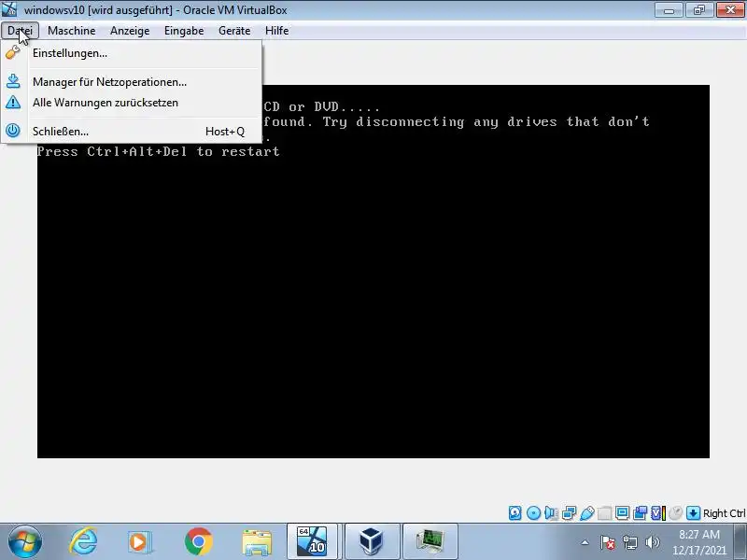Select Manager für Netzoperationen... entry
Screen dimensions: 747x560
pyautogui.click(x=132, y=82)
